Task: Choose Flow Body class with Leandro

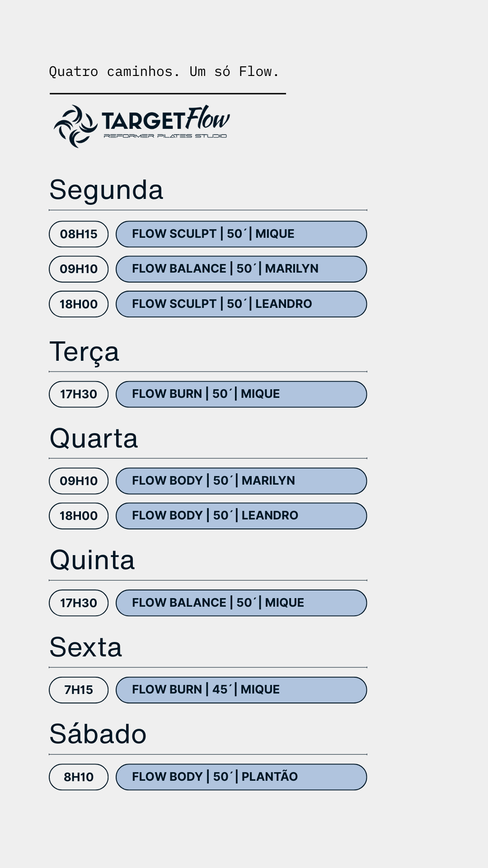Action: pos(241,516)
